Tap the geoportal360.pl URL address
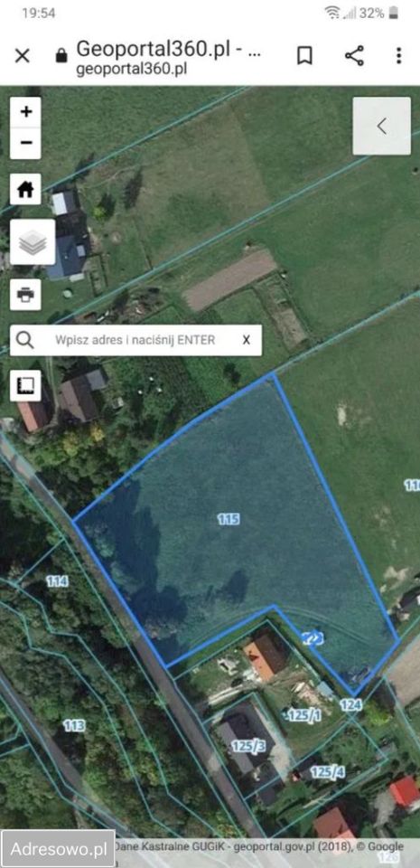This screenshot has height=868, width=420. (131, 70)
